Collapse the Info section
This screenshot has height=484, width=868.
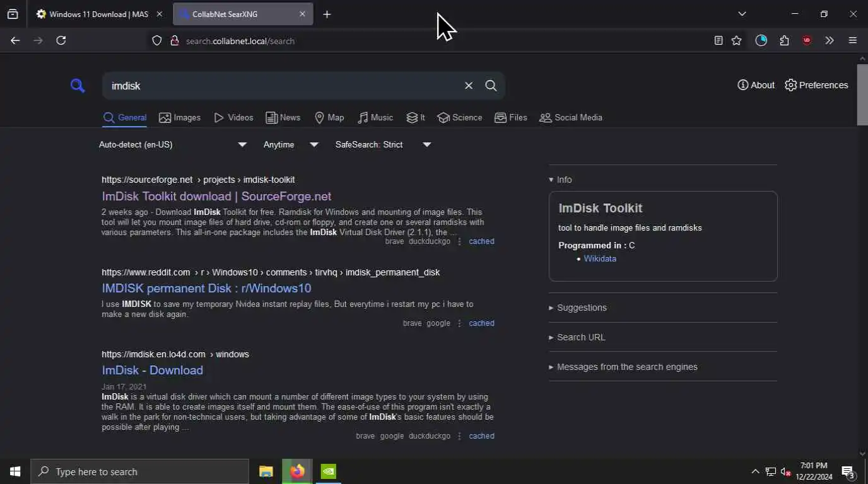click(x=560, y=180)
